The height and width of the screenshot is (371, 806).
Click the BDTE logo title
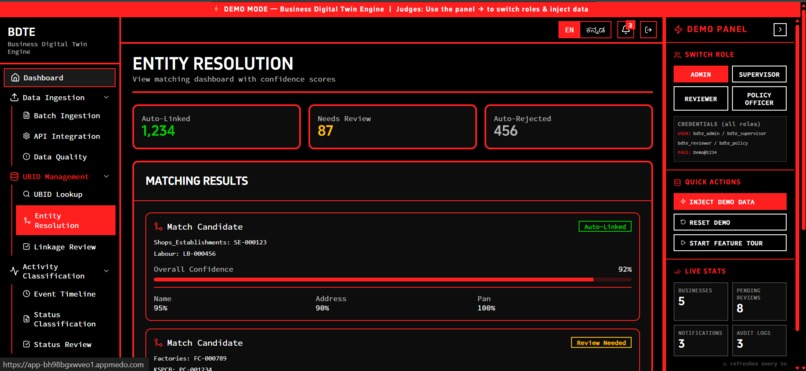click(x=22, y=32)
